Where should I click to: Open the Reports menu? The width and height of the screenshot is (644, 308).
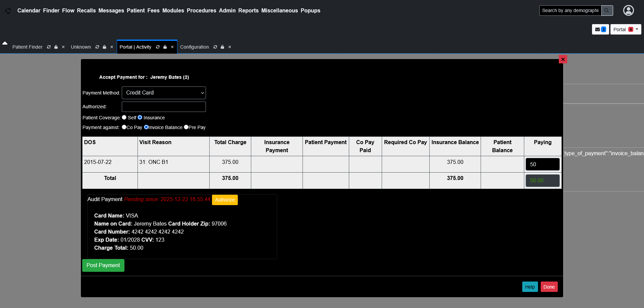(x=248, y=10)
